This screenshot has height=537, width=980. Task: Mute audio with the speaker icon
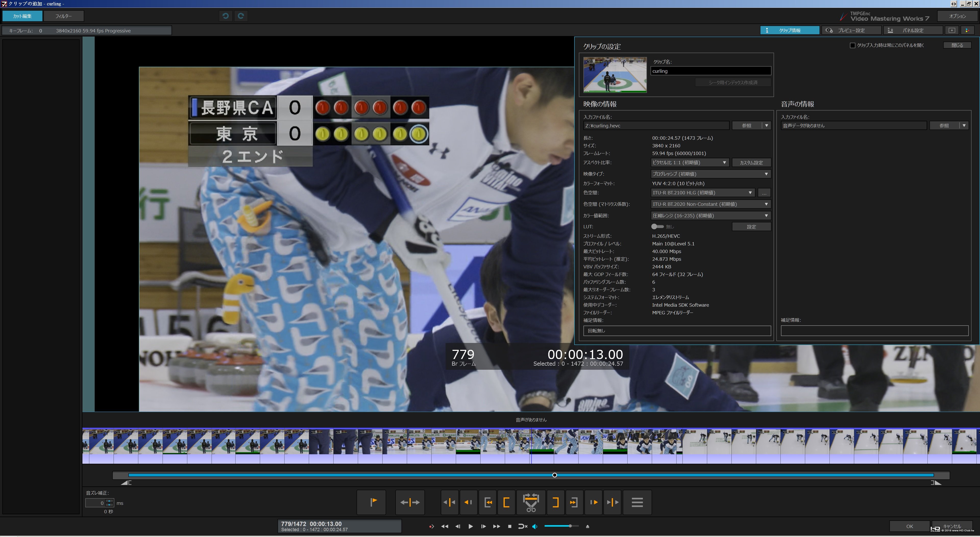point(535,526)
